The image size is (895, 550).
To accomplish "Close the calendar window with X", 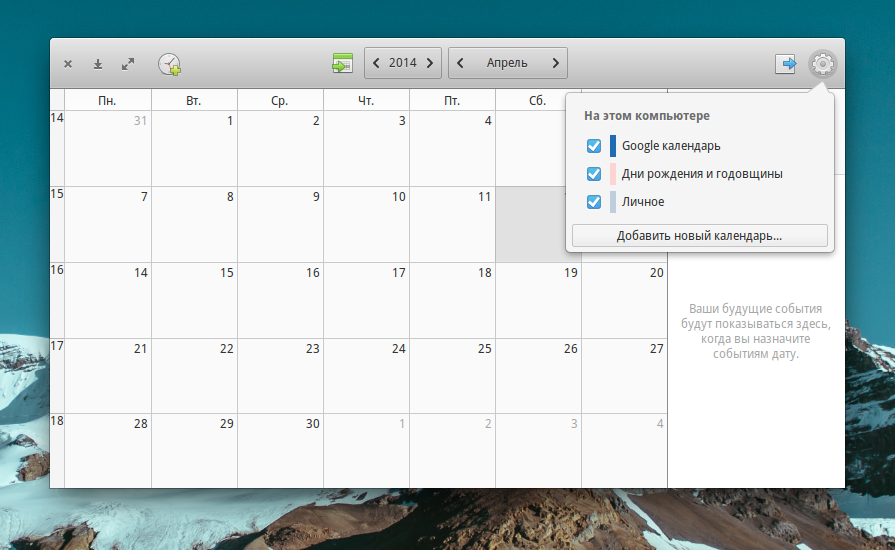I will (x=68, y=64).
